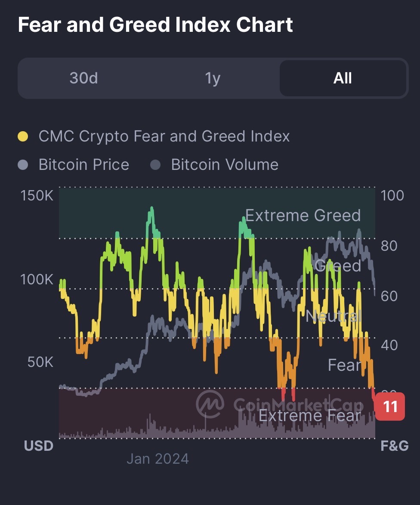Toggle the Bitcoin Price legend dot
The width and height of the screenshot is (420, 505).
[x=23, y=165]
